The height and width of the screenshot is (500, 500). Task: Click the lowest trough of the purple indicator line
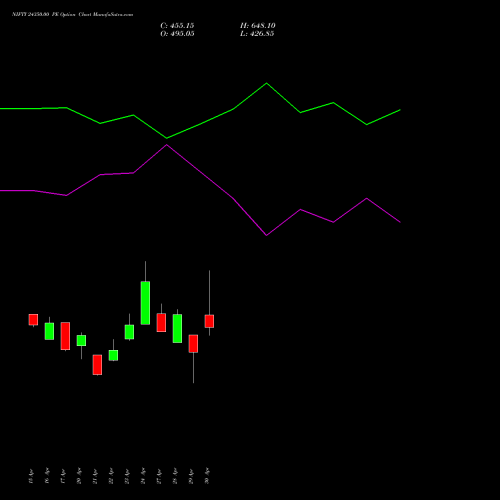point(266,235)
